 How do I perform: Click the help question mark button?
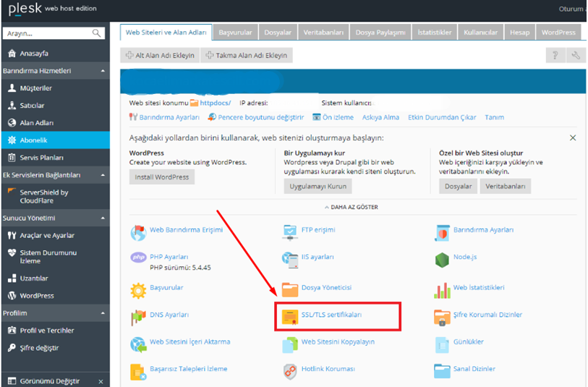point(555,56)
